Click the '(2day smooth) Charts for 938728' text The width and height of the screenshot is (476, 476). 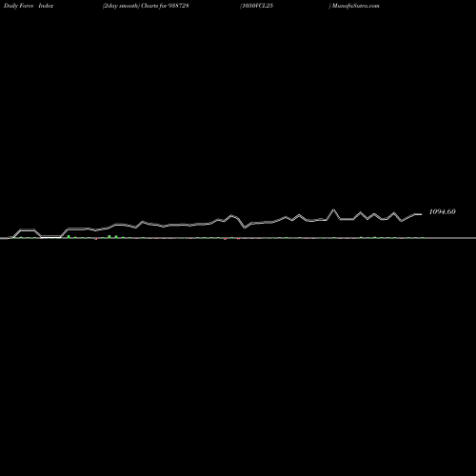(x=146, y=6)
